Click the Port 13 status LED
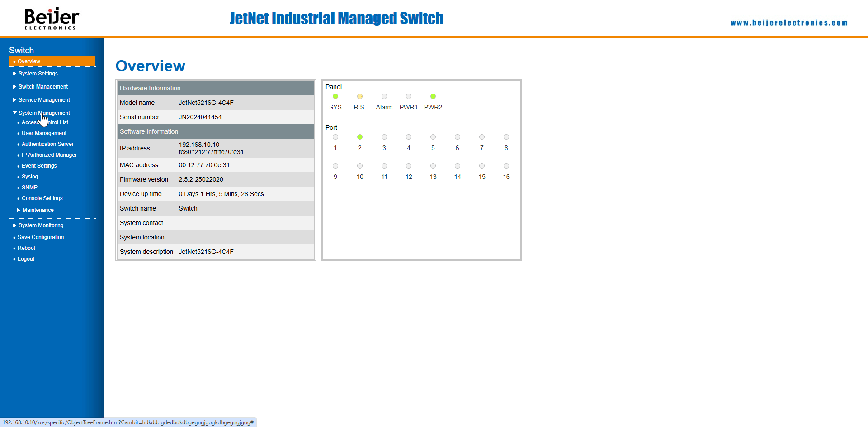 pyautogui.click(x=433, y=166)
